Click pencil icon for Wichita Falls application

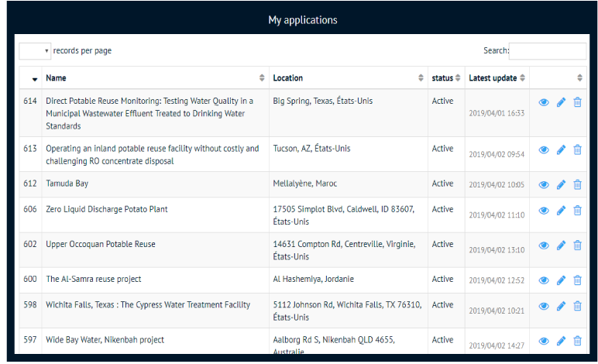click(x=561, y=307)
